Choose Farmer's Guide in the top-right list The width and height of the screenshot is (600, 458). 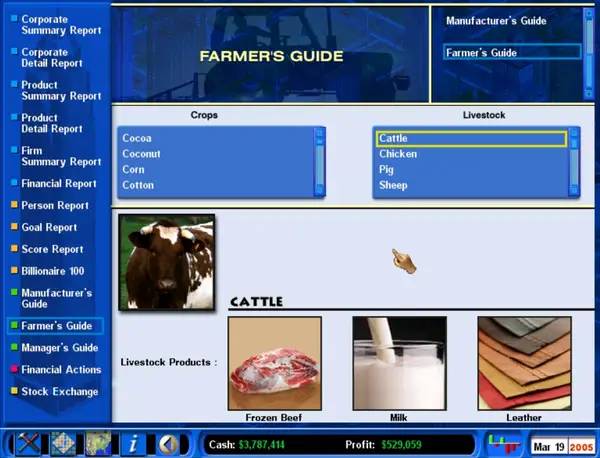pos(512,52)
